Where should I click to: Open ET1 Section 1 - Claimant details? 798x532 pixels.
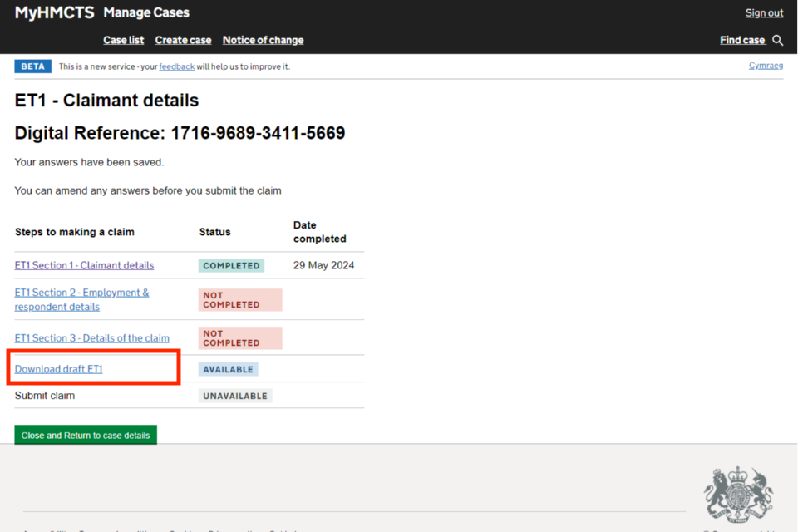(x=84, y=265)
